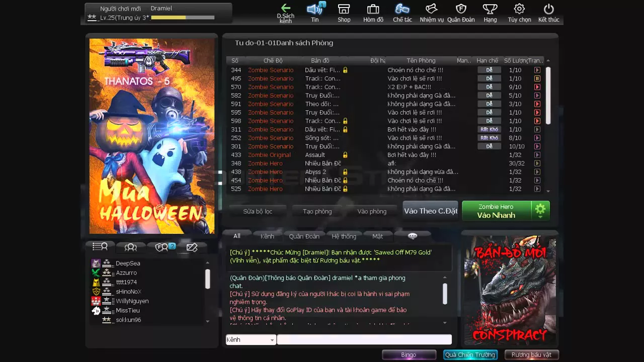Open the Bingo button
Screen dimensions: 644x362
click(x=409, y=354)
